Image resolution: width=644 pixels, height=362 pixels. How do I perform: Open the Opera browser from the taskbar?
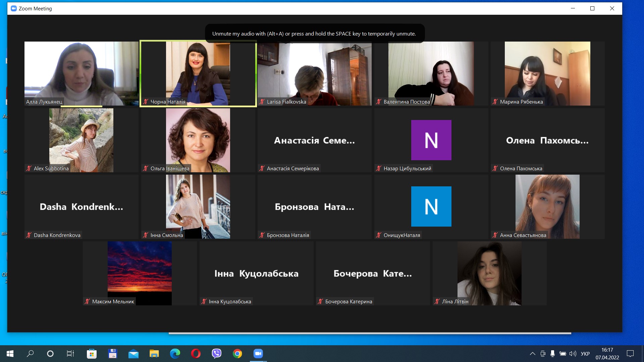point(196,354)
